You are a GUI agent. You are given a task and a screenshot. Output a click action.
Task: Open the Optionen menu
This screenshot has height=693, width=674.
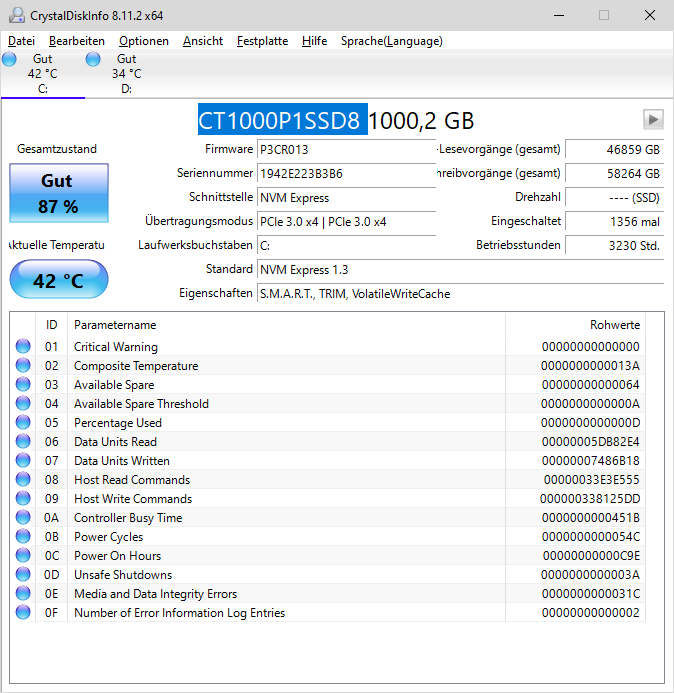[144, 41]
